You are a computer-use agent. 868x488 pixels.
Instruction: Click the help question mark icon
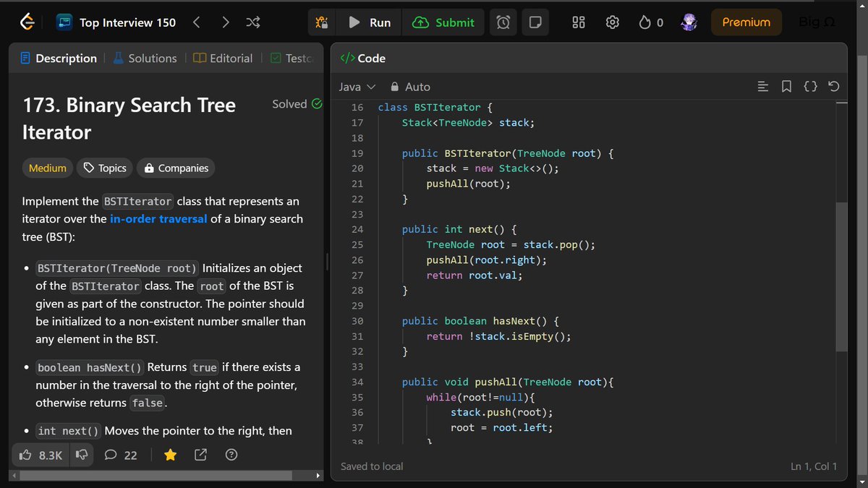coord(231,455)
